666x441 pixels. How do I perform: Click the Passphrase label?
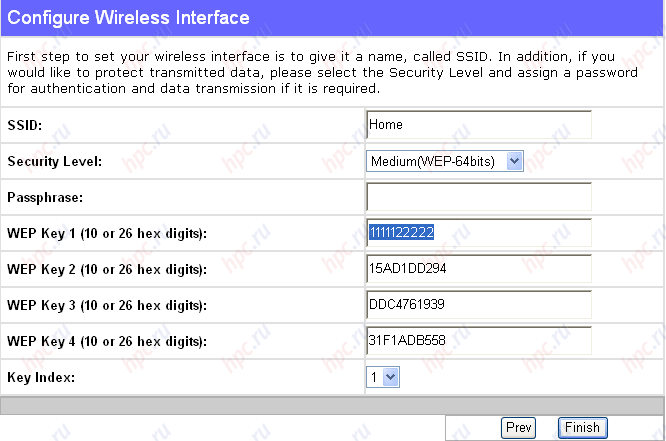click(x=45, y=198)
